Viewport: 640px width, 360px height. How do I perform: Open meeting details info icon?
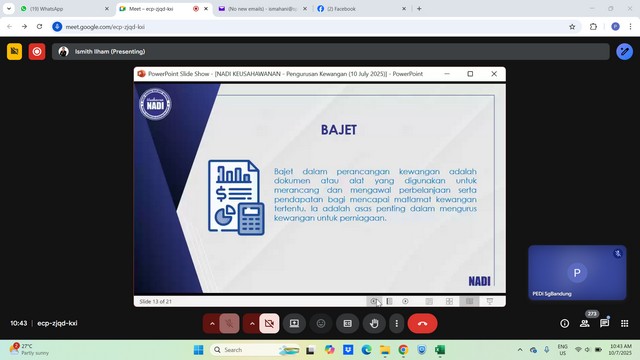pos(564,323)
